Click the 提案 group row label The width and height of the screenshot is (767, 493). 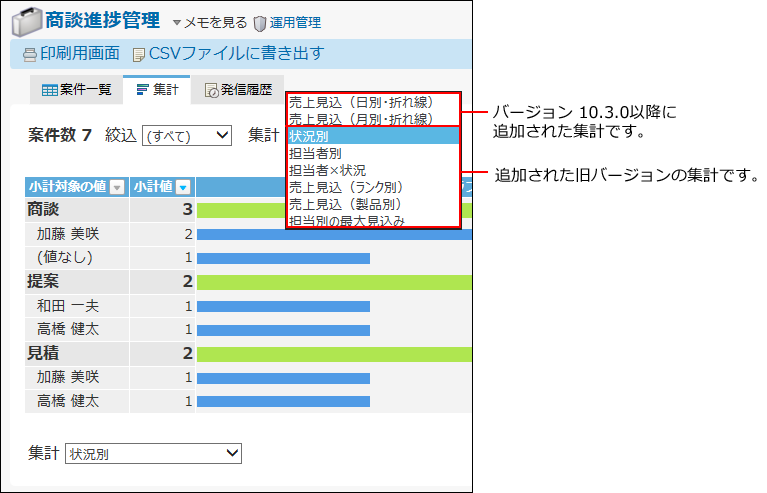tap(43, 281)
